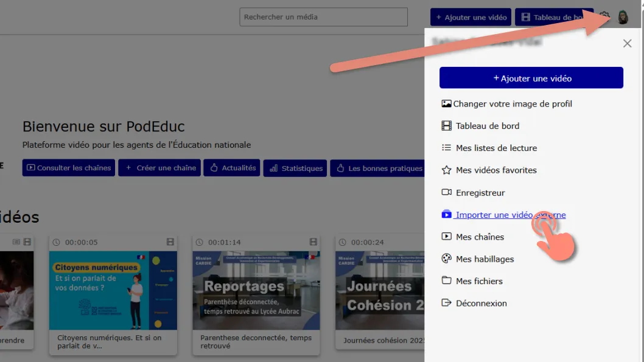The width and height of the screenshot is (644, 362).
Task: Click plus icon in 'Créer une chaîne'
Action: (x=128, y=168)
